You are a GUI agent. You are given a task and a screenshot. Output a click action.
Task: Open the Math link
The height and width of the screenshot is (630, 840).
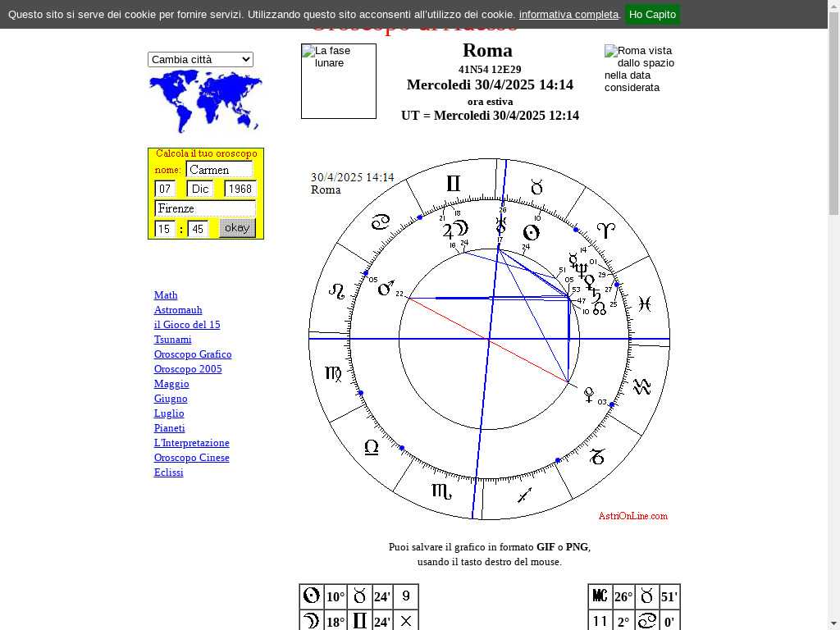pyautogui.click(x=166, y=295)
